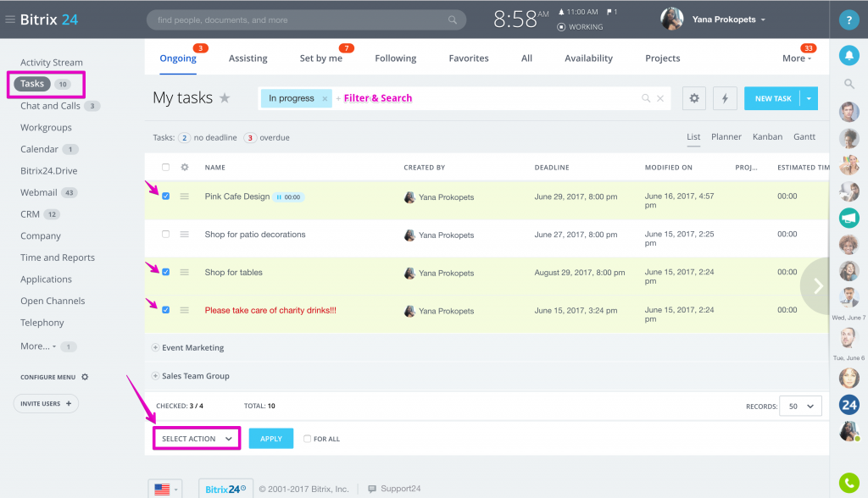Open the Records per page dropdown
Image resolution: width=868 pixels, height=498 pixels.
point(800,407)
